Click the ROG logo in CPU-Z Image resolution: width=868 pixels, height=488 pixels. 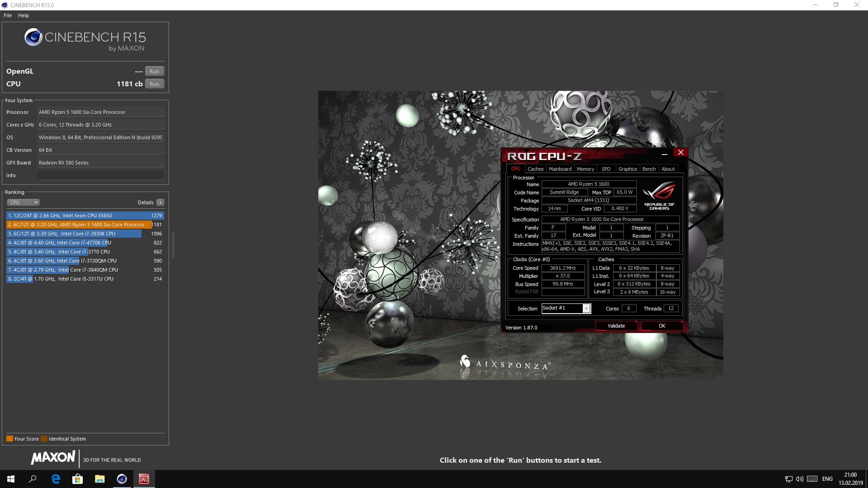[659, 196]
